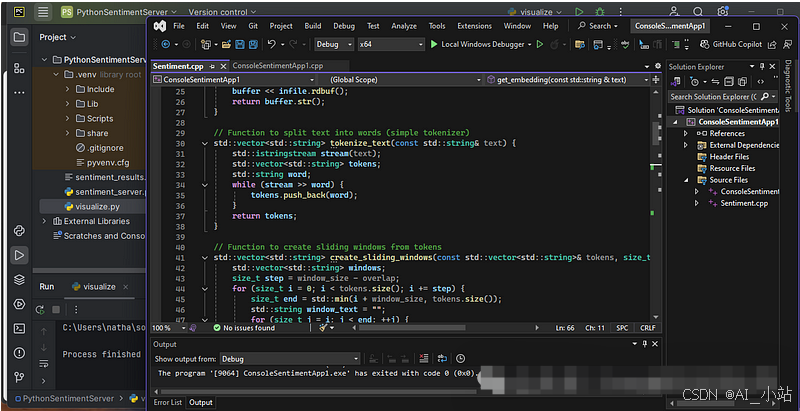Open Solution Platforms x64 dropdown
Viewport: 800px width, 411px height.
[x=391, y=44]
